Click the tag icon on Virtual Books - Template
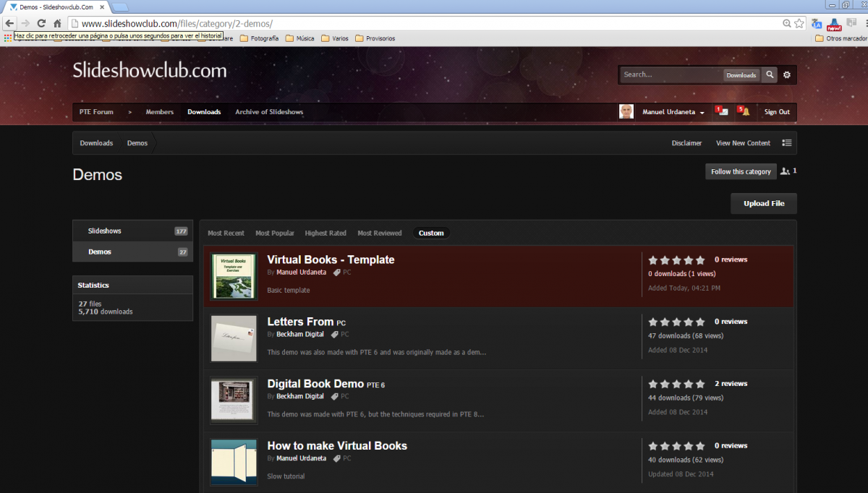Screen dimensions: 868x493 coord(336,273)
